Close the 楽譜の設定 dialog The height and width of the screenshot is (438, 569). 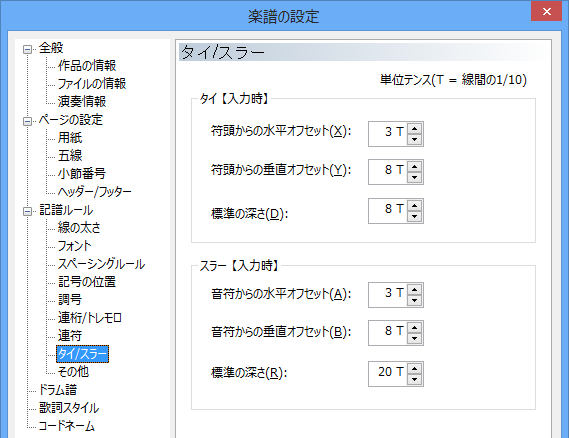tap(547, 12)
